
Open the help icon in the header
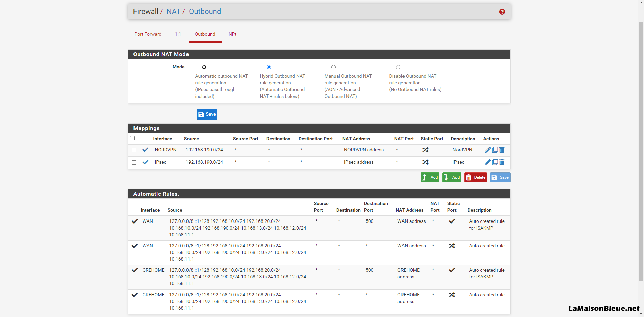coord(502,12)
